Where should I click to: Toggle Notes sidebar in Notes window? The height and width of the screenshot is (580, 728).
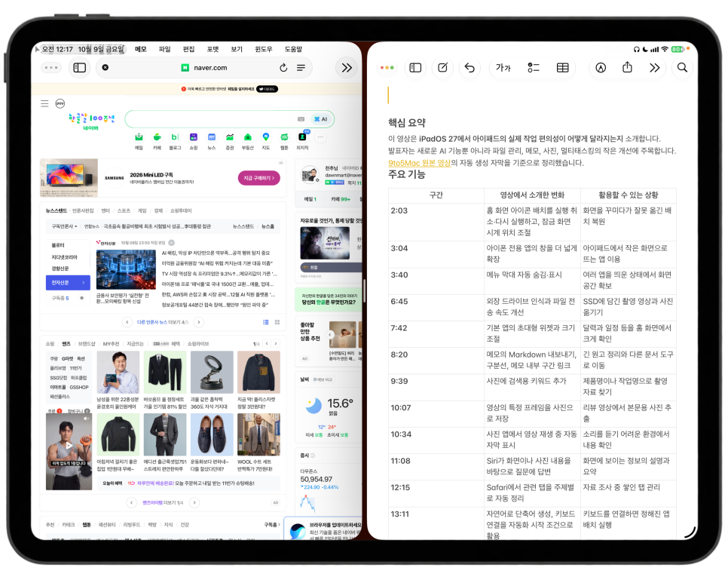(415, 68)
